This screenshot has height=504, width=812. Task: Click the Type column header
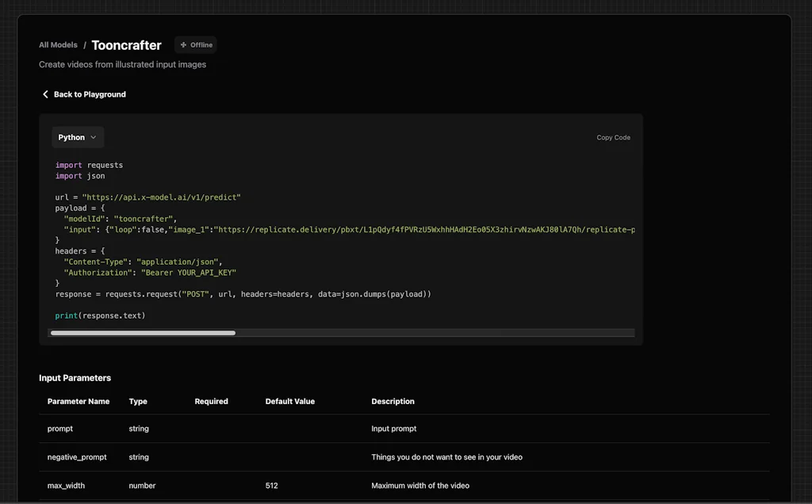(138, 401)
